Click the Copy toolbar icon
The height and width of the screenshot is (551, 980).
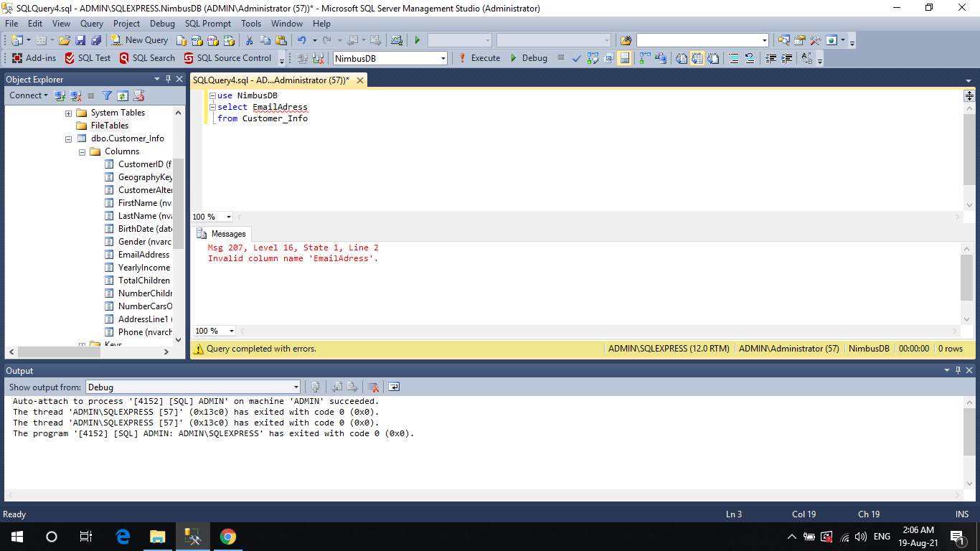265,40
